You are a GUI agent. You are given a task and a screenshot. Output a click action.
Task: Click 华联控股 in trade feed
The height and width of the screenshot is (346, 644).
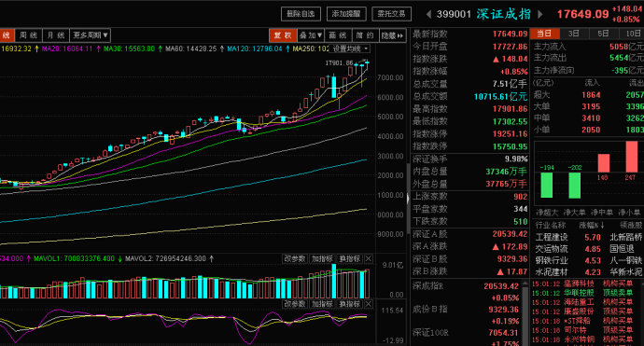coord(579,293)
